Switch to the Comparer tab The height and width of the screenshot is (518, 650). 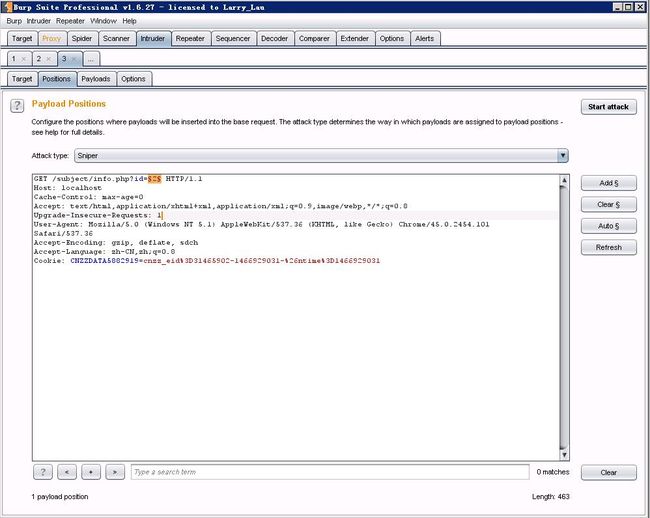tap(314, 39)
